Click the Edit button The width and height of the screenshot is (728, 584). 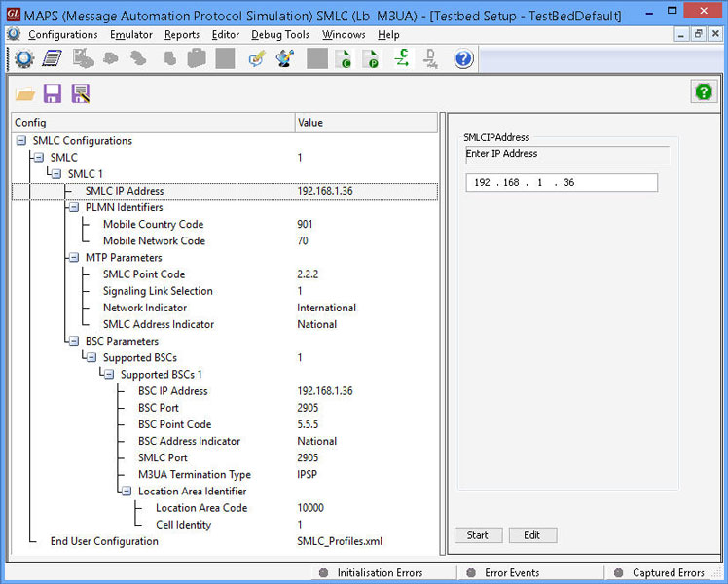(532, 535)
